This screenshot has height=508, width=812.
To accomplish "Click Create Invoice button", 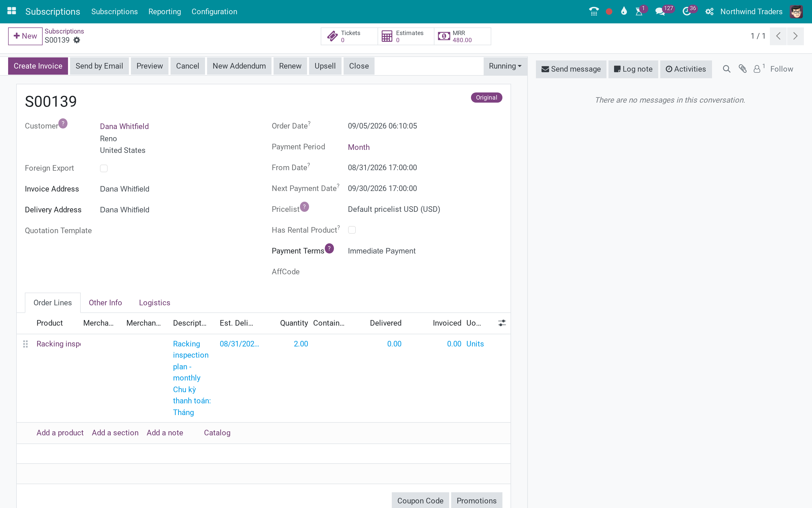I will [x=38, y=66].
